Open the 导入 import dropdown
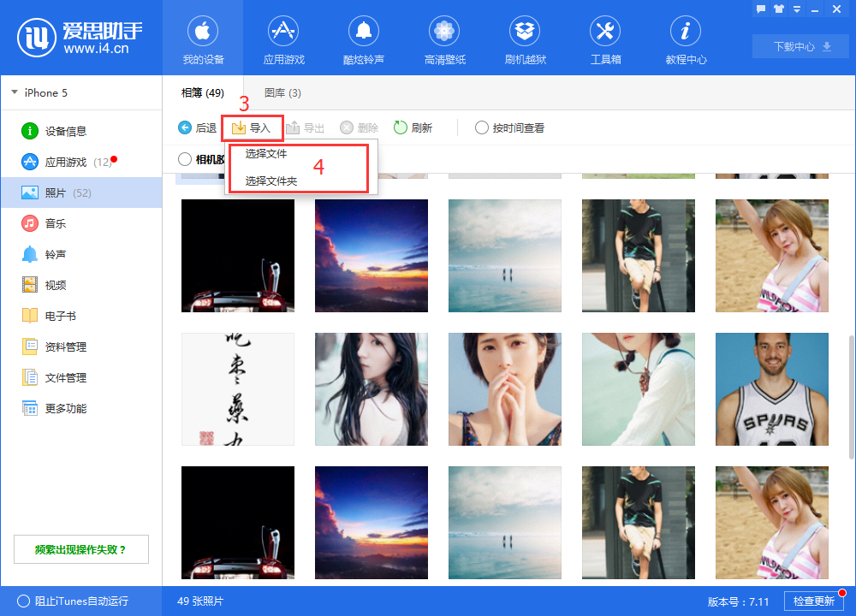856x616 pixels. (x=252, y=127)
